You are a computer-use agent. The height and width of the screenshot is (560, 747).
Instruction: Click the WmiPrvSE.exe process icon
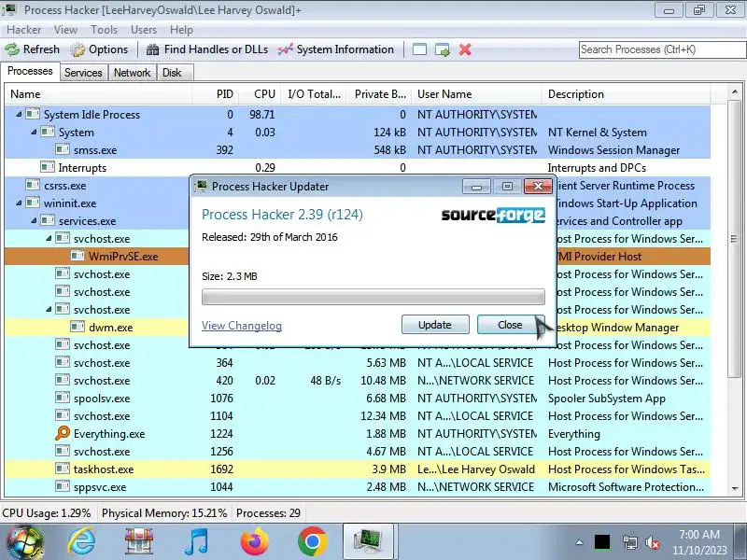pos(78,256)
